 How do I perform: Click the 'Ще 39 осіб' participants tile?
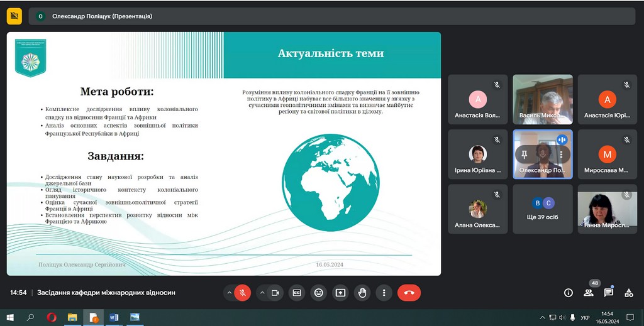[x=543, y=209]
